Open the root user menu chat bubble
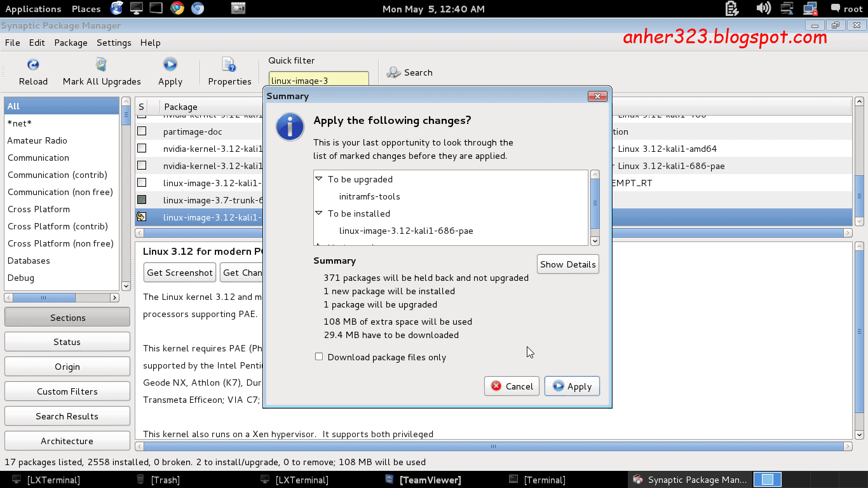 tap(834, 8)
